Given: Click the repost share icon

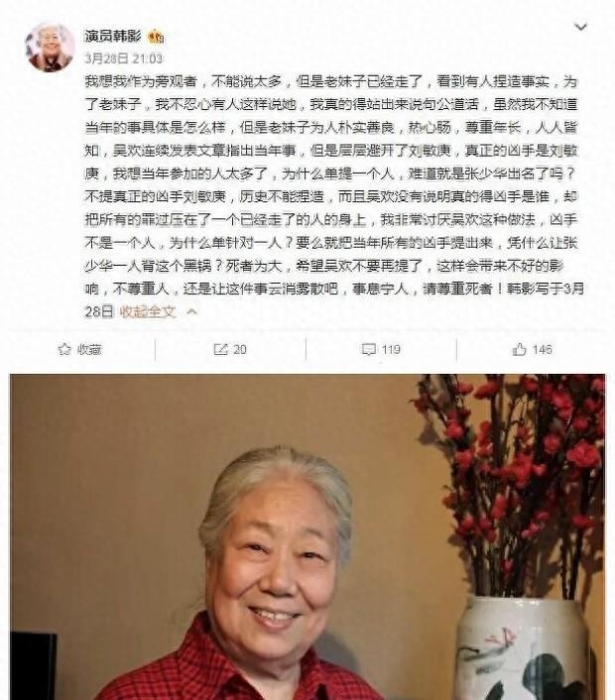Looking at the screenshot, I should click(x=220, y=349).
